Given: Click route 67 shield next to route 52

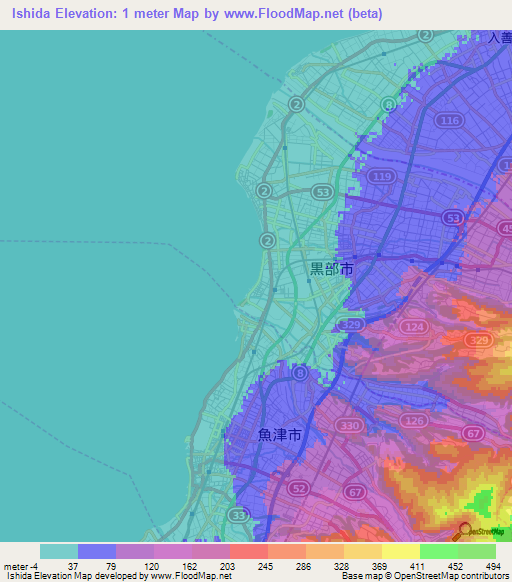Looking at the screenshot, I should (355, 492).
